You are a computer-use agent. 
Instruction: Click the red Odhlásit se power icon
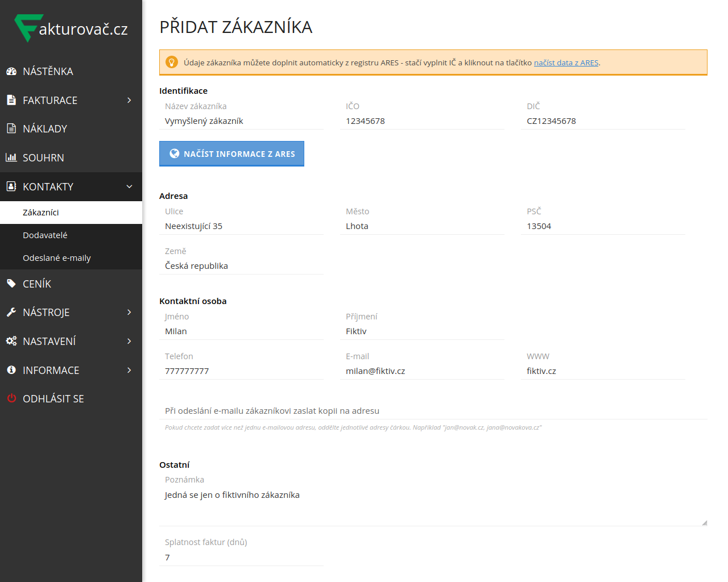click(11, 398)
